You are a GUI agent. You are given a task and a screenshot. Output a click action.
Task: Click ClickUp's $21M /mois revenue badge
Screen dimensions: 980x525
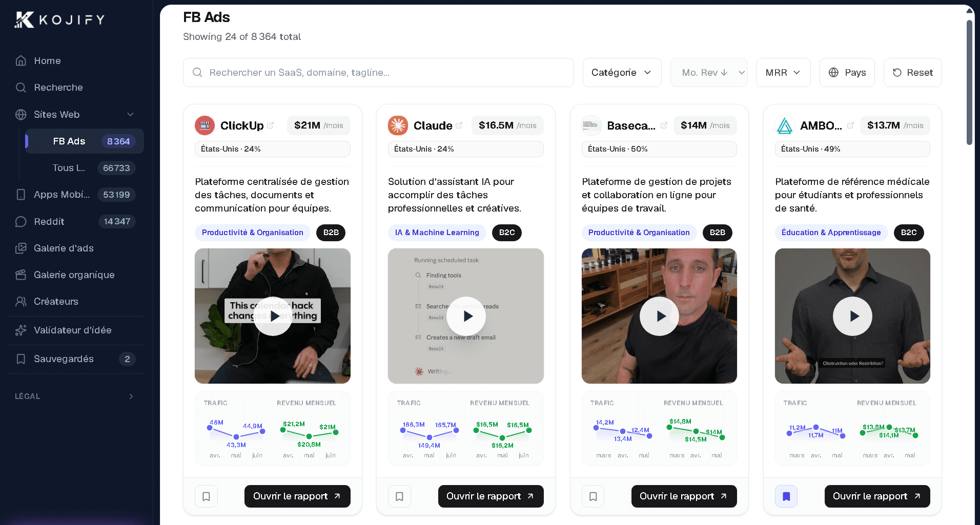coord(318,125)
